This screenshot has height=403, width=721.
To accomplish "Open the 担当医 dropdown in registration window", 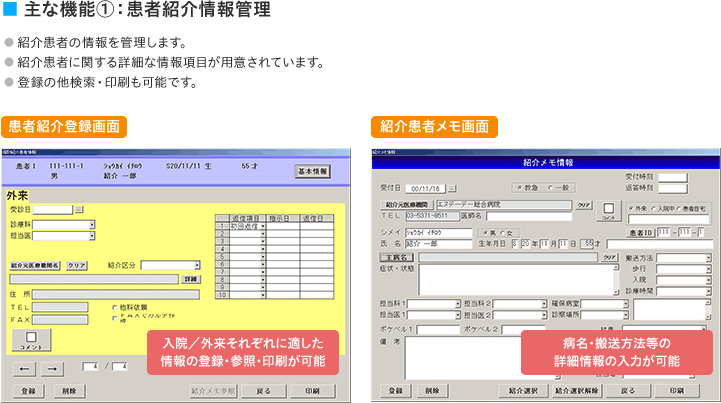I will click(x=92, y=236).
